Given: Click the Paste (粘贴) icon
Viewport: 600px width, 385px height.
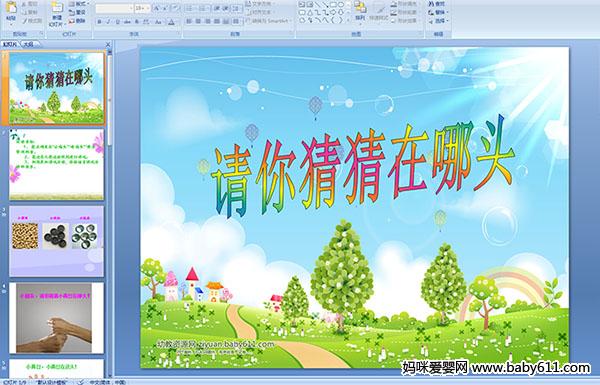Looking at the screenshot, I should point(11,10).
